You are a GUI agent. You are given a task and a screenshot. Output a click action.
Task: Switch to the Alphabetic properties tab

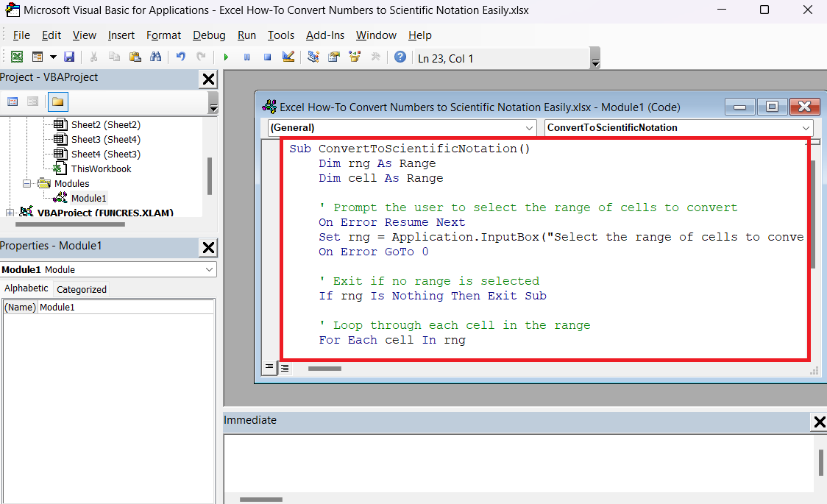(26, 288)
